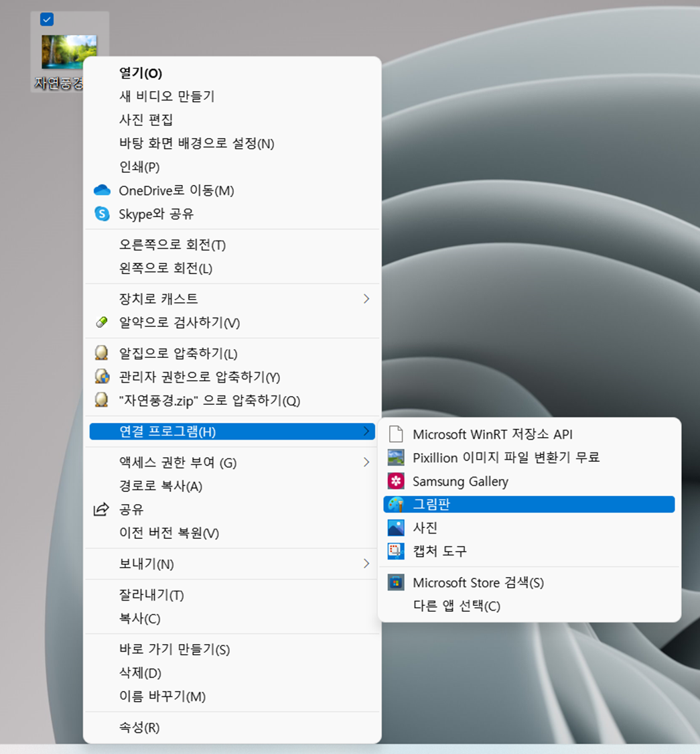
Task: Toggle the checkbox on 자연풍경 file
Action: coord(47,19)
